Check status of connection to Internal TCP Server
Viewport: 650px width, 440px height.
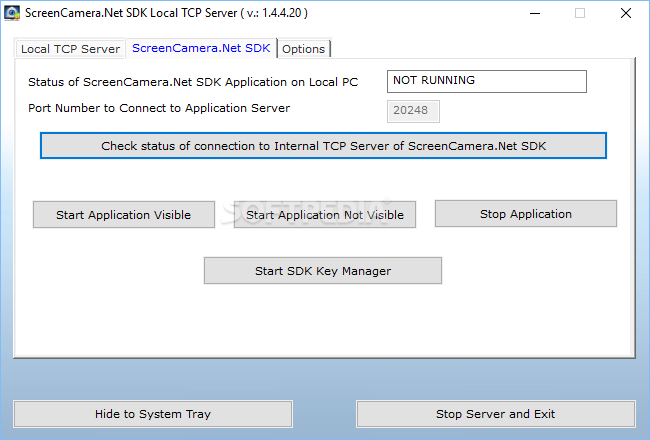(323, 146)
